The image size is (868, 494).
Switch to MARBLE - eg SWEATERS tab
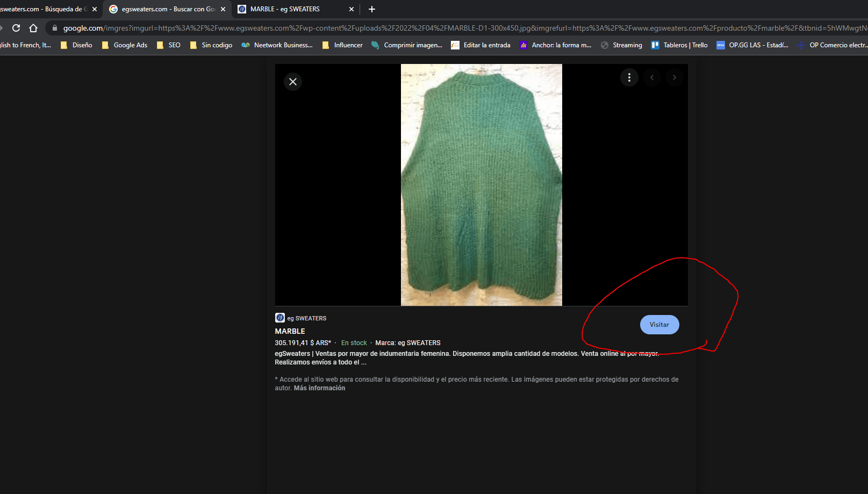click(x=296, y=9)
